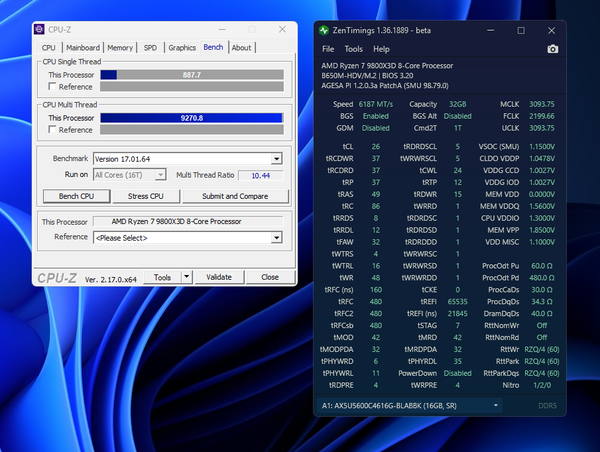The image size is (600, 452).
Task: Click the ZenTimings camera screenshot icon
Action: click(x=553, y=49)
